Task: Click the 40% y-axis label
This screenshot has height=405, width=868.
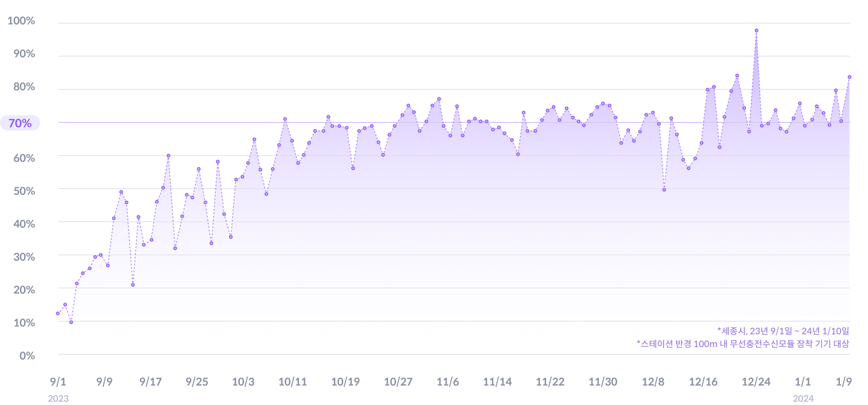Action: click(x=24, y=224)
